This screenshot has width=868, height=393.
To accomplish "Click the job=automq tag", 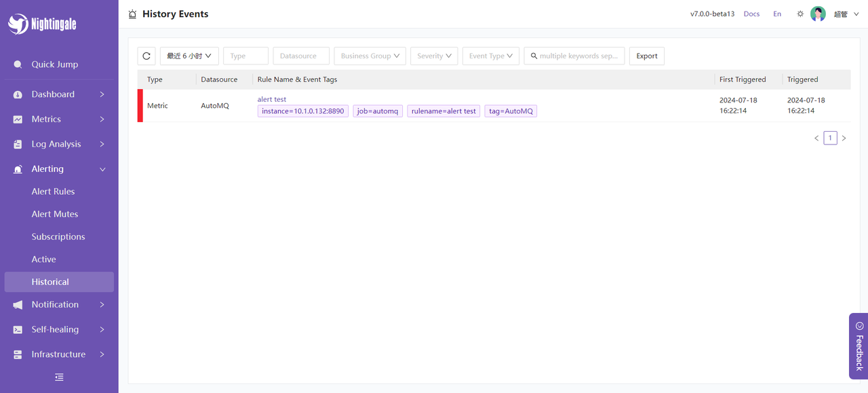I will click(378, 111).
